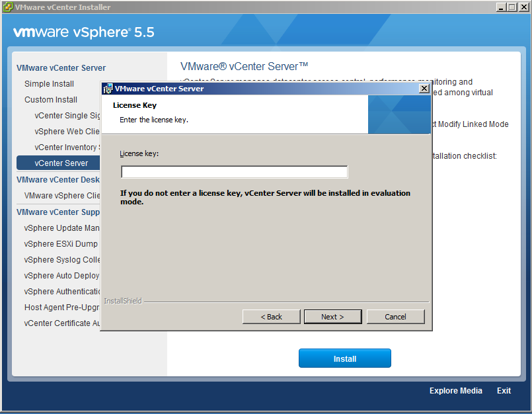Screen dimensions: 532x414
Task: Choose VMware vSphere Client in sidebar
Action: click(x=62, y=196)
